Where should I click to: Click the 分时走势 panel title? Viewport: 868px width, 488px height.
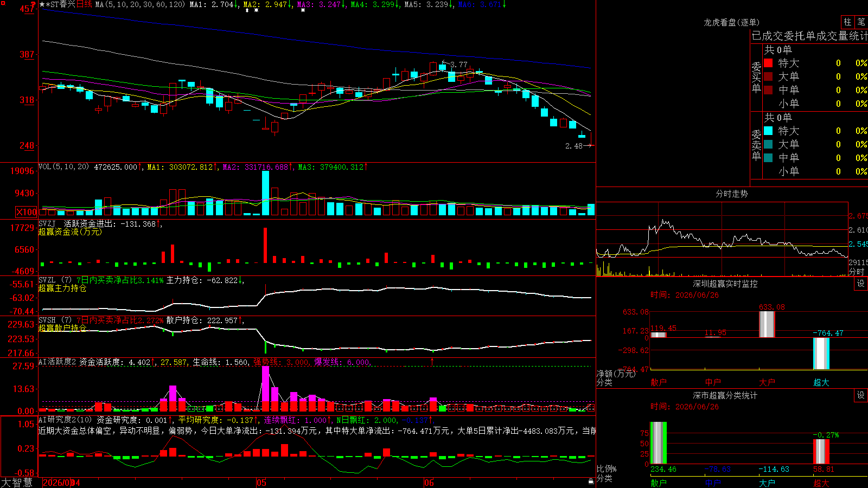[x=731, y=194]
